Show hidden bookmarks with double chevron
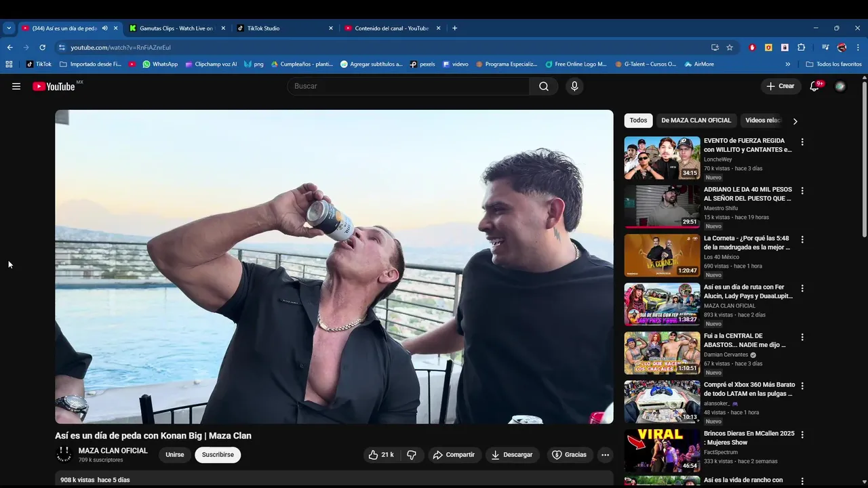The width and height of the screenshot is (868, 488). click(x=787, y=64)
